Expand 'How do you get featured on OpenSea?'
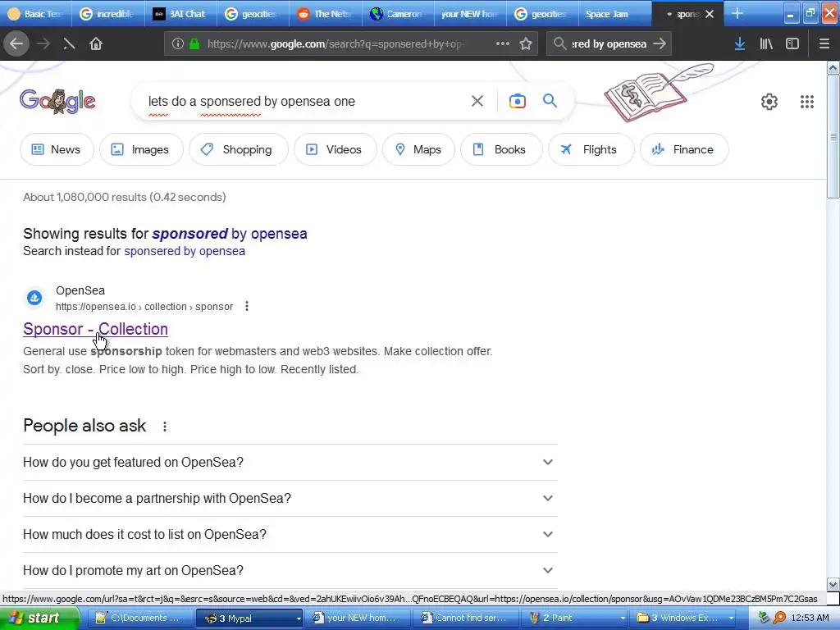 (290, 462)
